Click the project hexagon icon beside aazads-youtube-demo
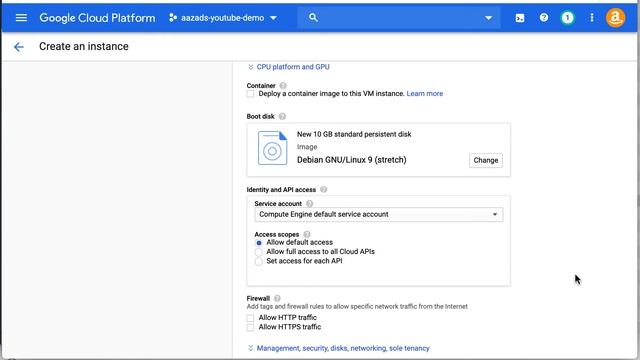Screen dimensions: 640x360 click(x=173, y=18)
